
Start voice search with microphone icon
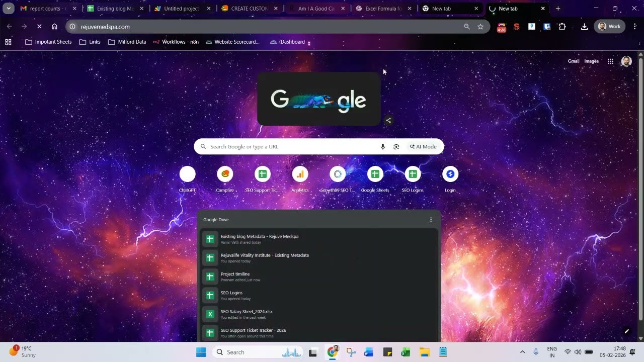[383, 147]
